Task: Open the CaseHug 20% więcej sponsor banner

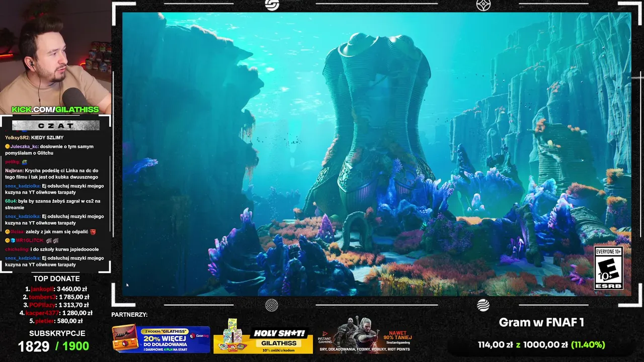Action: coord(161,339)
